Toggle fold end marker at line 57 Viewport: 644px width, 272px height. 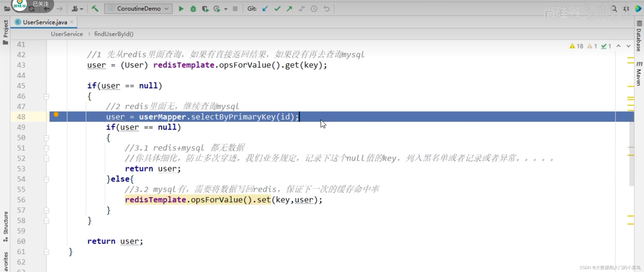tap(46, 210)
